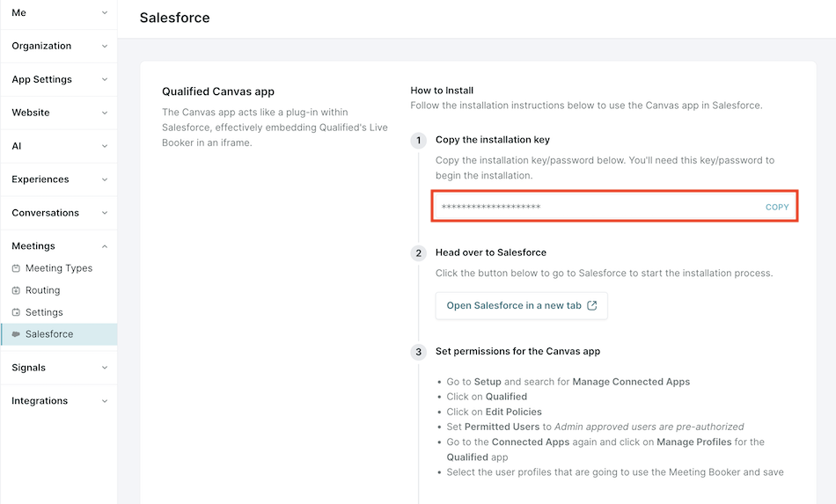This screenshot has width=836, height=504.
Task: Expand the Website chevron
Action: click(x=105, y=113)
